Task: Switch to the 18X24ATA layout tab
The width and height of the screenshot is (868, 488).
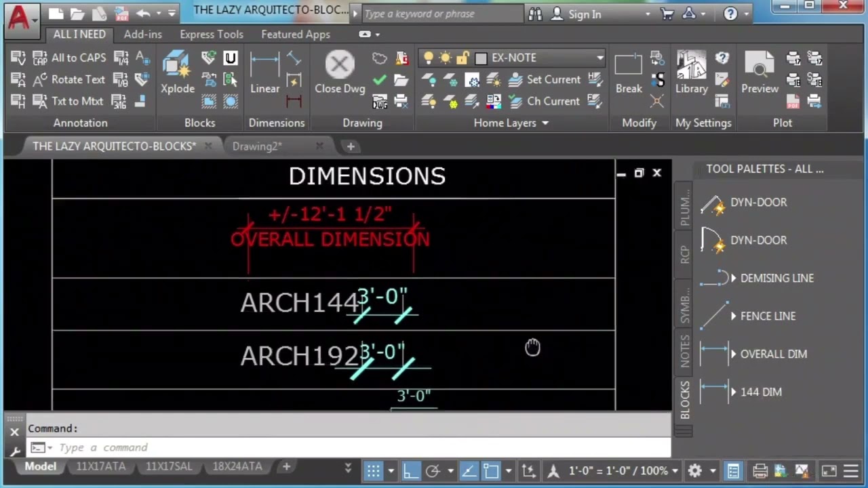Action: [237, 466]
